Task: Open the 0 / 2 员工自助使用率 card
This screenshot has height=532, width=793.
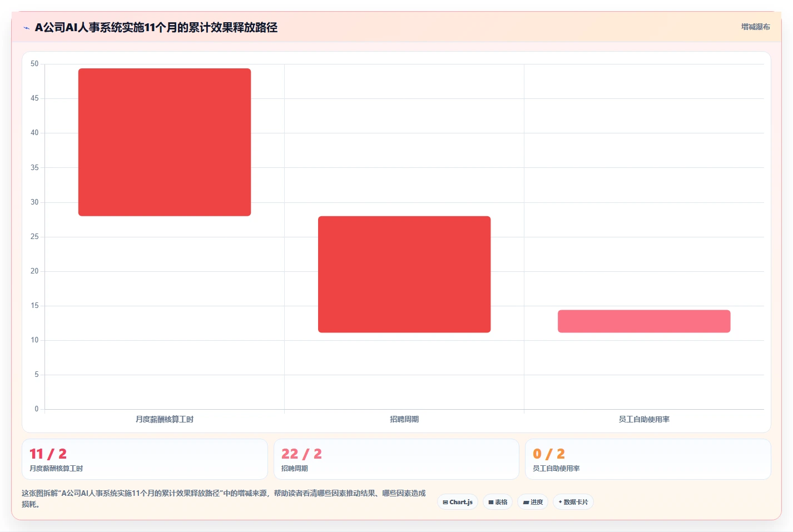Action: [648, 459]
